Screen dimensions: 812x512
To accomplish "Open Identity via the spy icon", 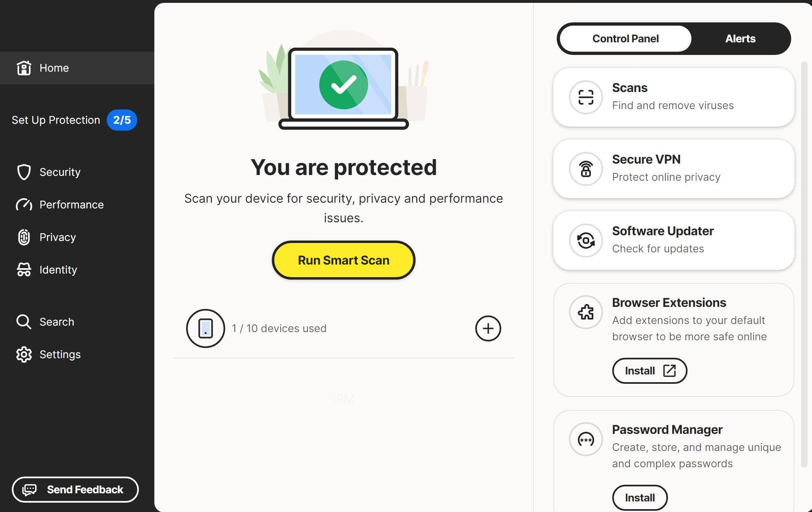I will [24, 270].
